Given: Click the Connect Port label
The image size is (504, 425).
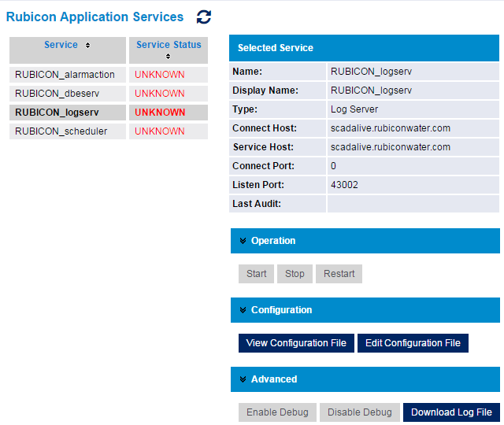Looking at the screenshot, I should coord(263,166).
